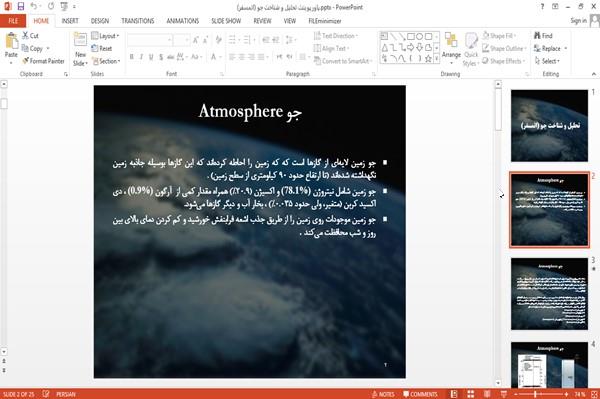The image size is (600, 399).
Task: Select slide 1 thumbnail
Action: tap(549, 125)
